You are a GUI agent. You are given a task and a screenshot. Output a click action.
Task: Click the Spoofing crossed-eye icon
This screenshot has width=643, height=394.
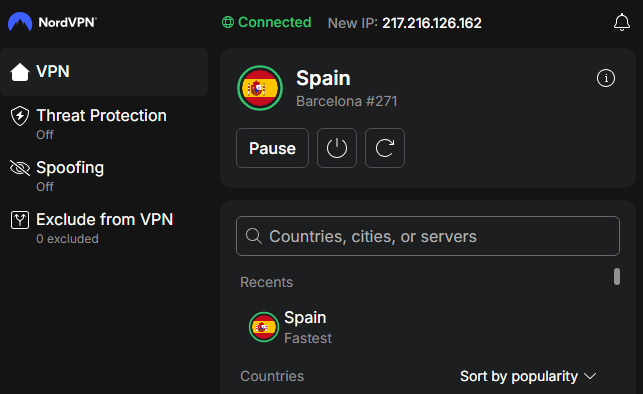pos(20,168)
